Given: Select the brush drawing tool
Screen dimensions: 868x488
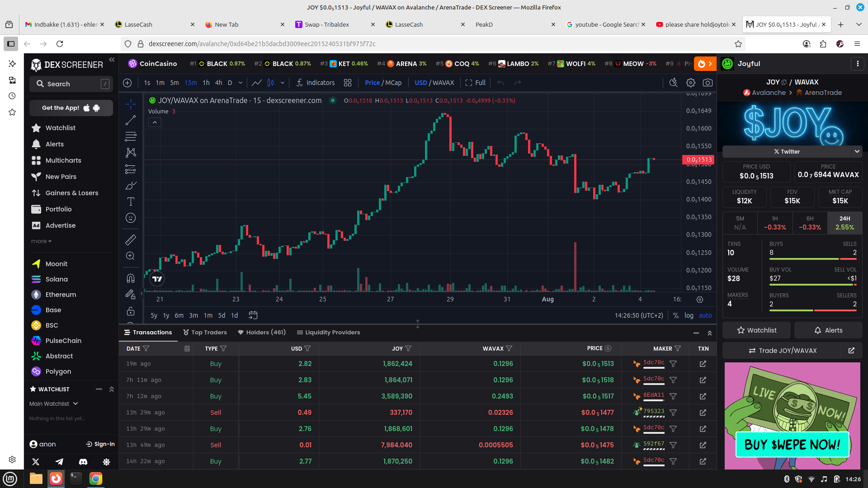Looking at the screenshot, I should (131, 185).
